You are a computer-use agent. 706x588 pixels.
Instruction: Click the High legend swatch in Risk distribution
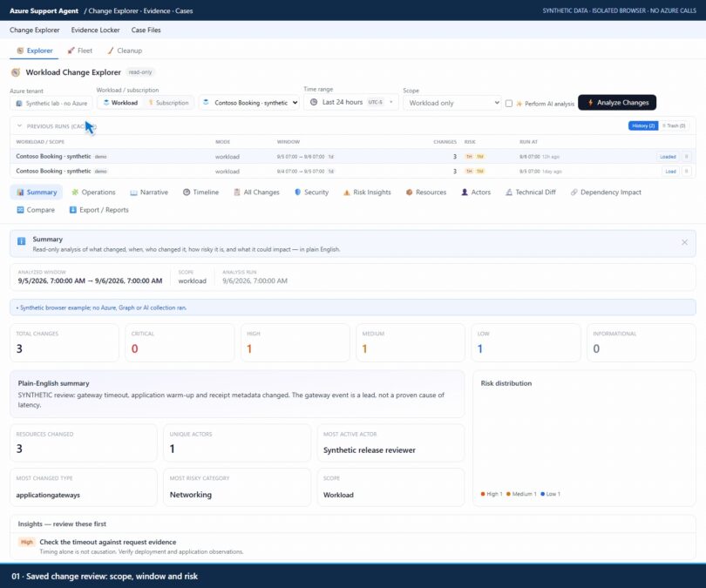tap(483, 494)
